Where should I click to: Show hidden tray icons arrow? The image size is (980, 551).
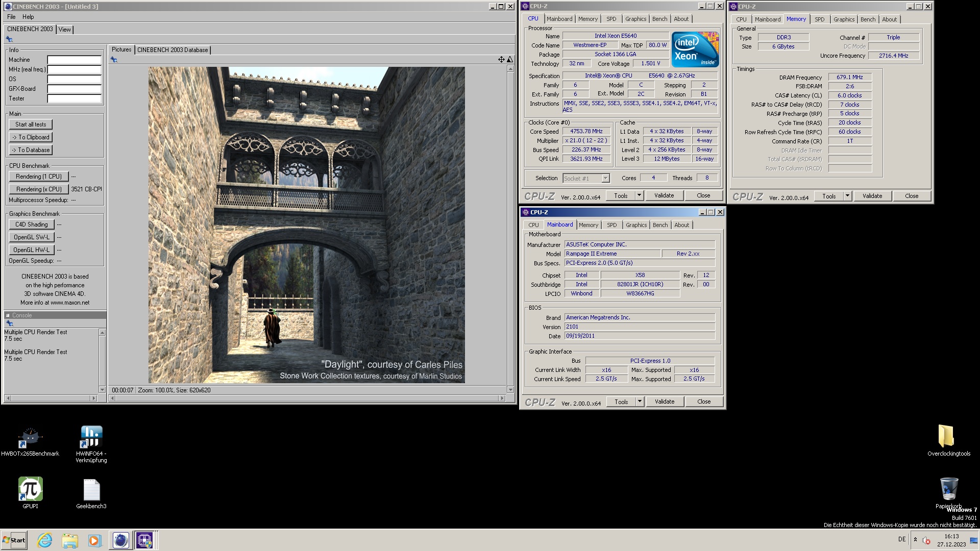pyautogui.click(x=915, y=540)
